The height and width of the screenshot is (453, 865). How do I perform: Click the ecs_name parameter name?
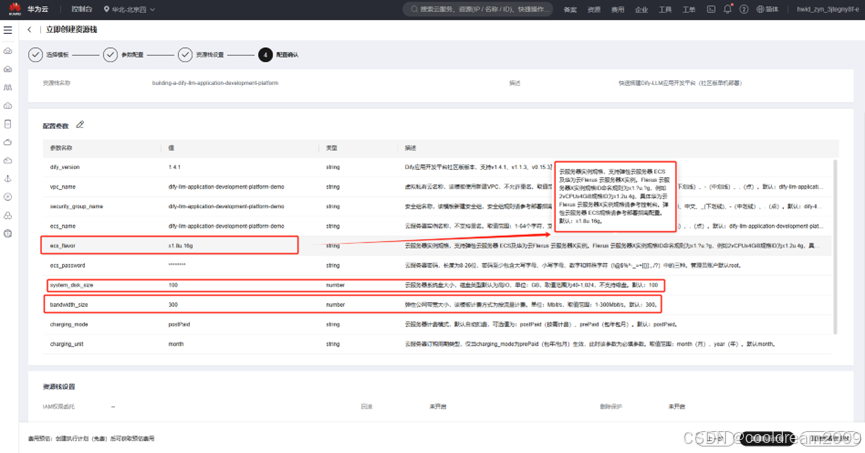click(63, 226)
